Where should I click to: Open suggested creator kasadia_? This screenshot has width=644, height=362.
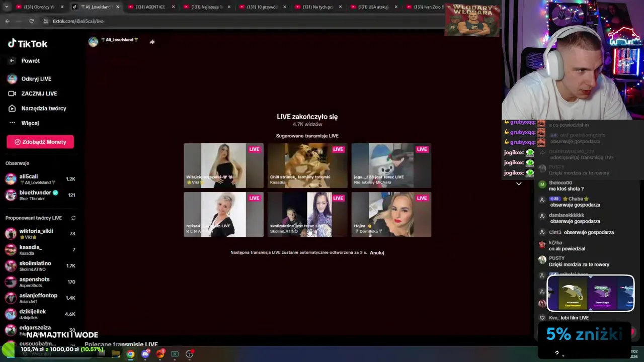40,249
